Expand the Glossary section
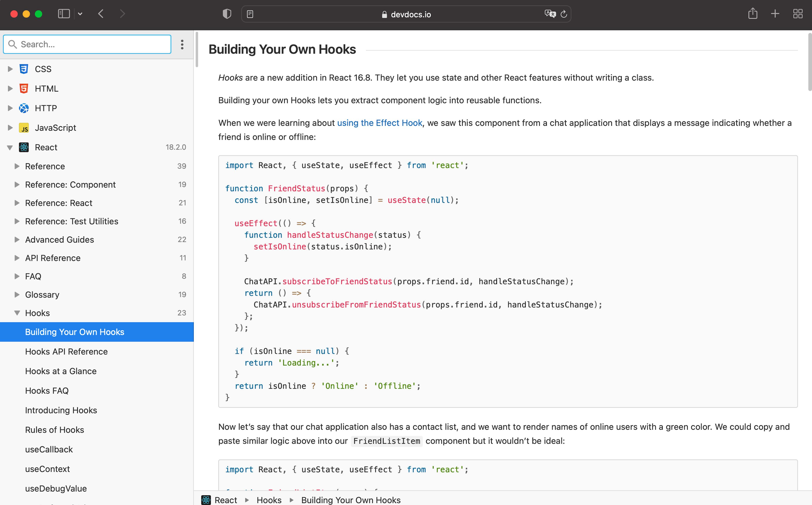The height and width of the screenshot is (505, 812). coord(17,295)
